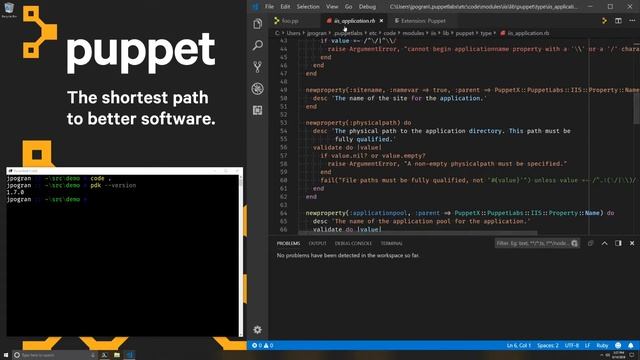
Task: Expand the modules breadcrumb segment
Action: [413, 33]
